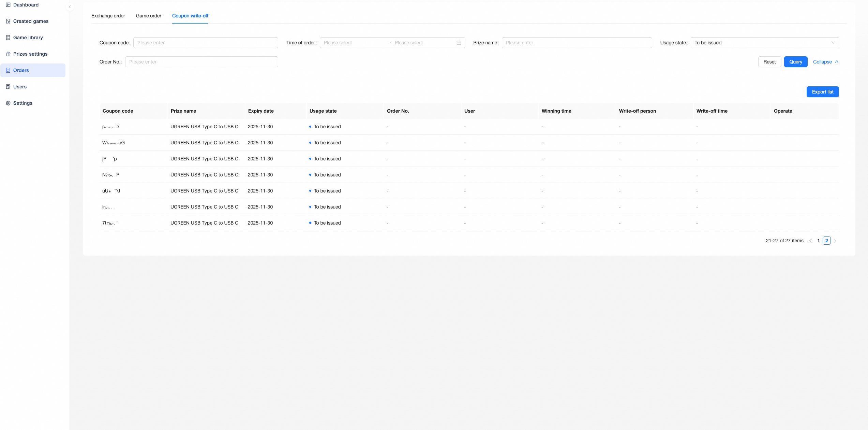Image resolution: width=868 pixels, height=430 pixels.
Task: Open Users in the sidebar menu
Action: 33,87
